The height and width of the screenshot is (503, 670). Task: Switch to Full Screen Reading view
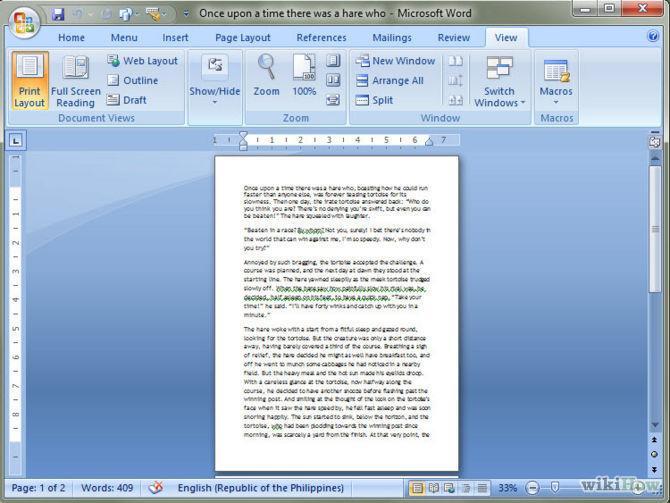(76, 80)
